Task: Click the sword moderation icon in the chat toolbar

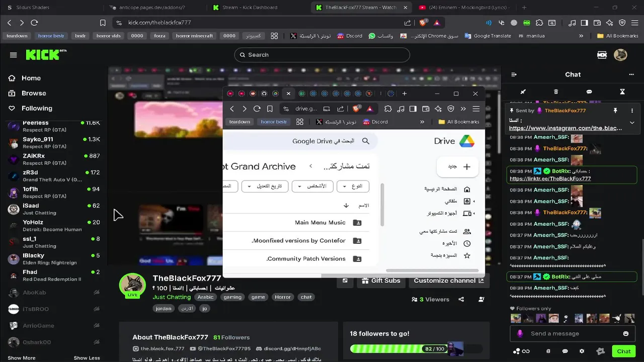Action: click(523, 92)
